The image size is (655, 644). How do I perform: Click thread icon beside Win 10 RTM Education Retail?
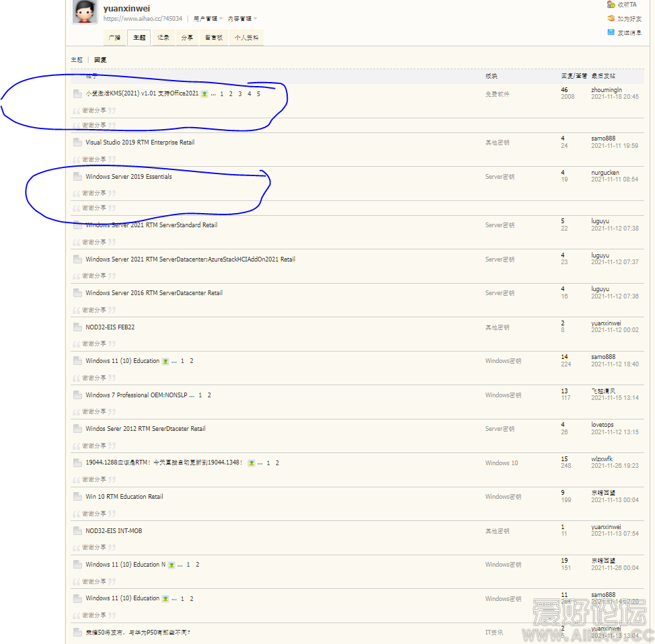click(77, 497)
